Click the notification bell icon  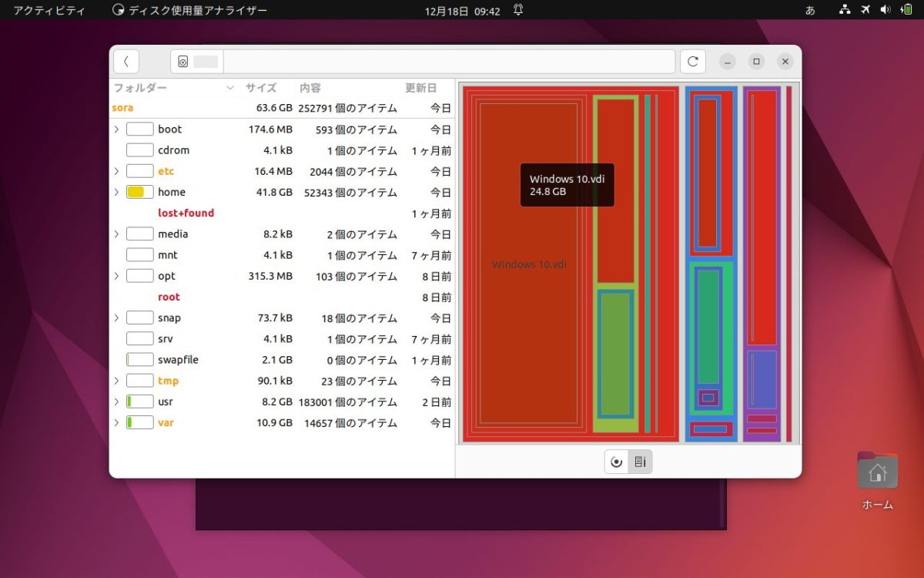tap(518, 11)
